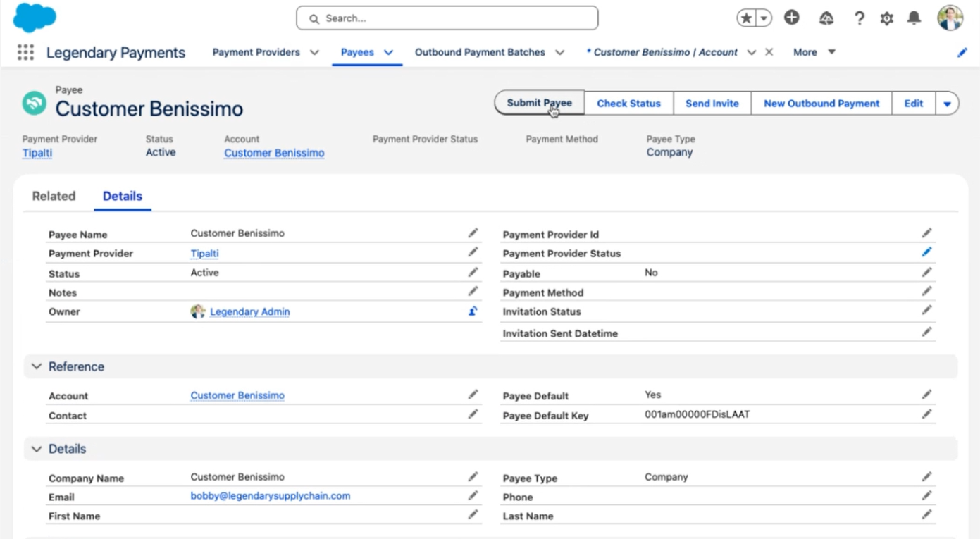The height and width of the screenshot is (539, 980).
Task: Open the Setup gear icon
Action: click(886, 18)
